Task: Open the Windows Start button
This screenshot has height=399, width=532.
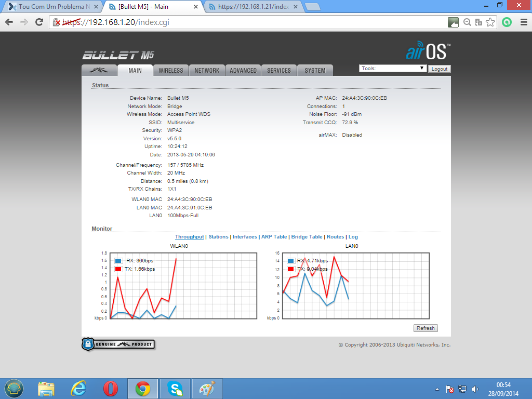Action: point(13,389)
